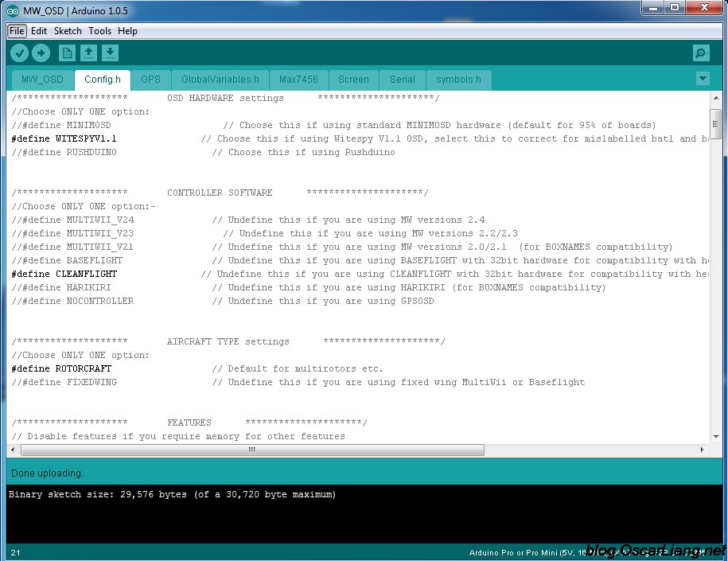Click the 'FEATURES' comment header
728x561 pixels.
click(x=189, y=423)
